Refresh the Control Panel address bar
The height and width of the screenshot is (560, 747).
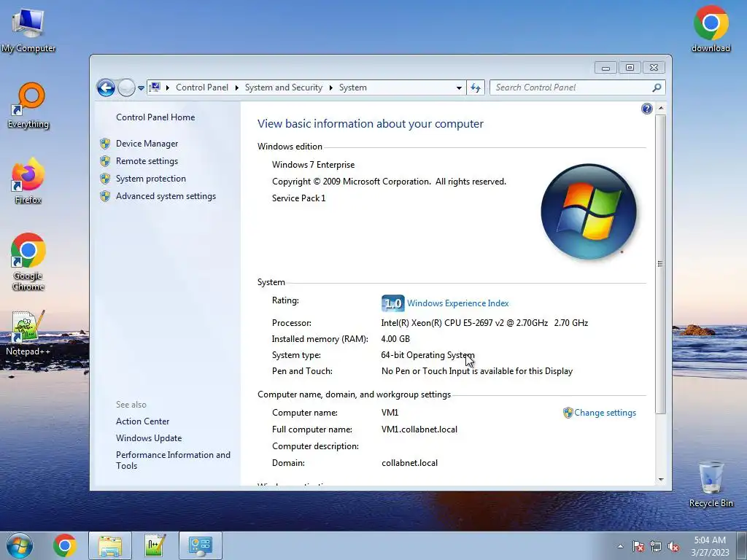pos(476,87)
